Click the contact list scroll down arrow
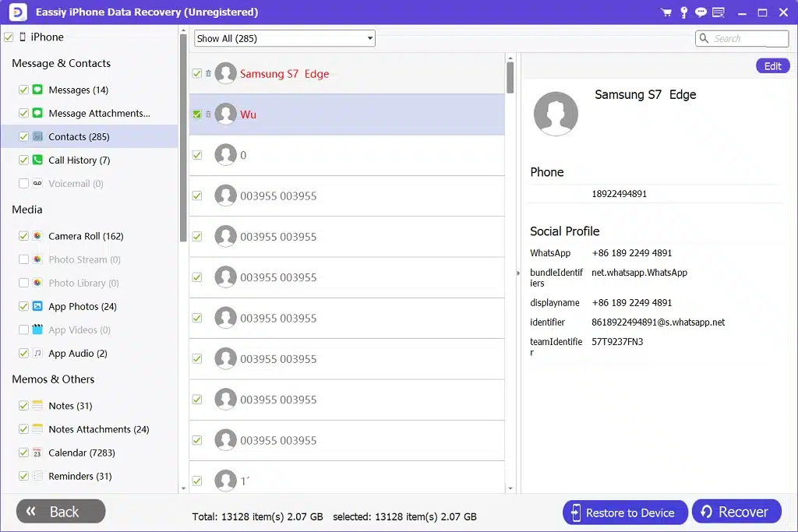Screen dimensions: 798x532 click(x=510, y=488)
